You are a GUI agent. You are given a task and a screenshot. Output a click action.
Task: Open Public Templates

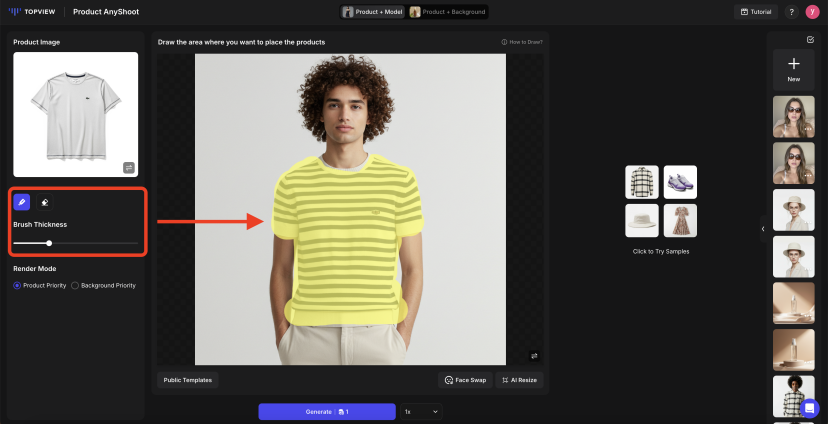click(x=188, y=380)
